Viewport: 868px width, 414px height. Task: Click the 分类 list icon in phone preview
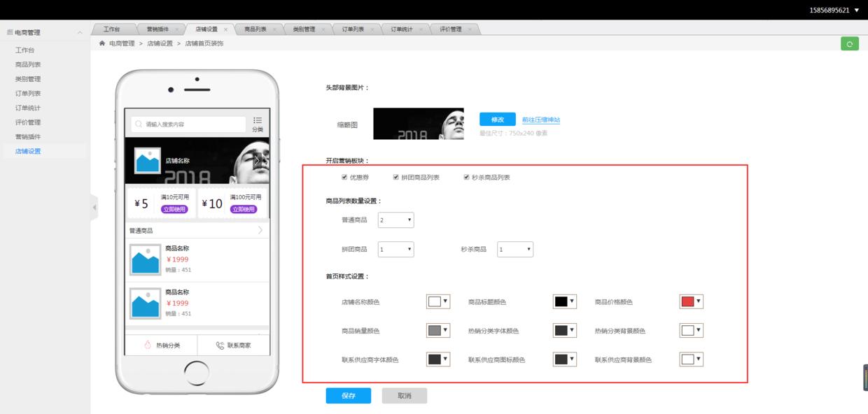(x=258, y=121)
